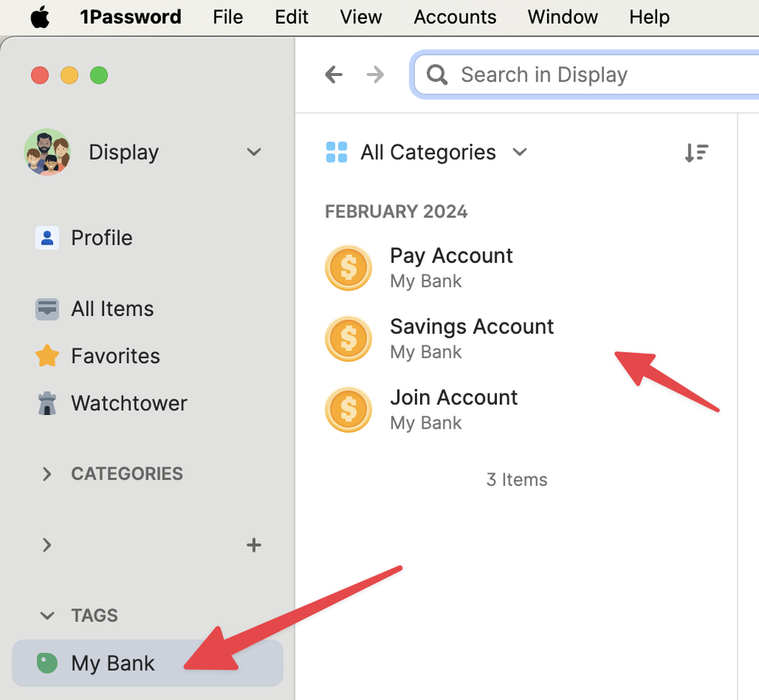This screenshot has height=700, width=759.
Task: Open Favorites in the sidebar
Action: tap(147, 356)
